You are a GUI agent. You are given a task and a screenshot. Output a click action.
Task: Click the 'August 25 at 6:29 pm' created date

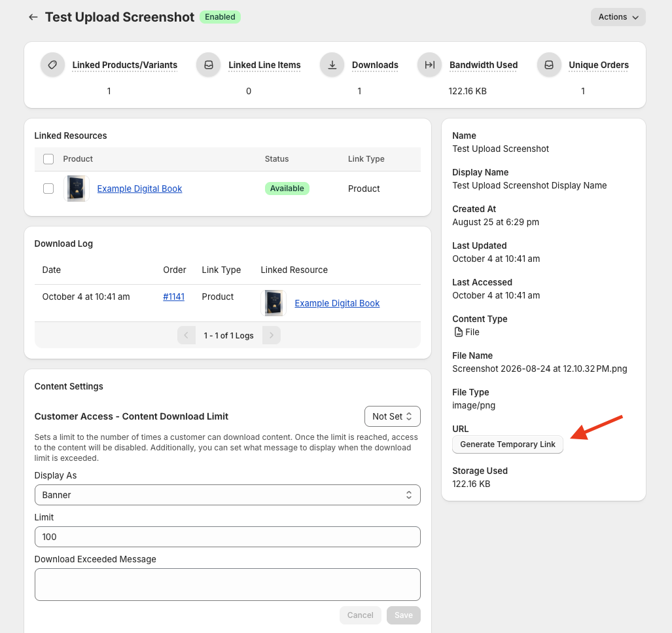click(x=495, y=222)
